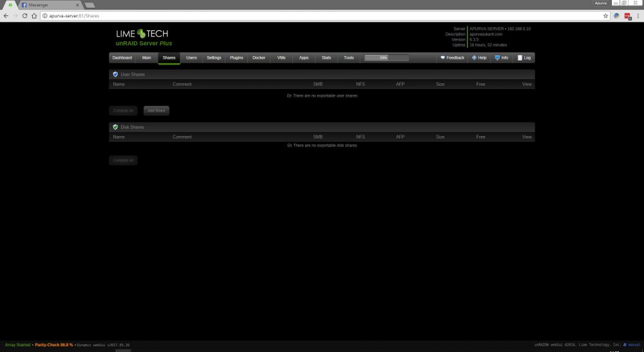Open the Chrome three-dot menu
This screenshot has height=352, width=644.
point(638,16)
